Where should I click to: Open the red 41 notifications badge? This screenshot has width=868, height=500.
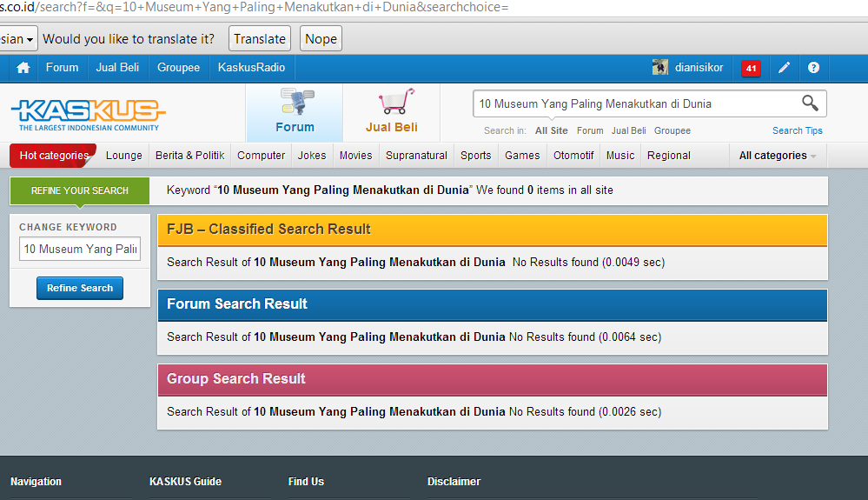[x=751, y=68]
